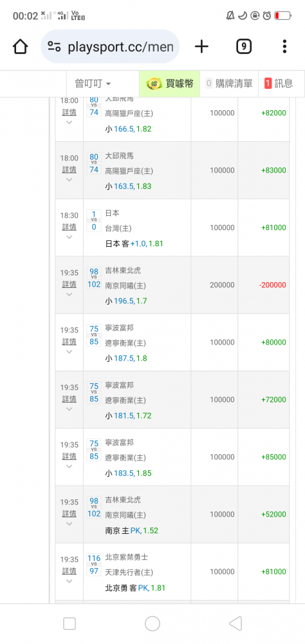Open the tab switcher showing 9 tabs
This screenshot has height=644, width=305.
[244, 46]
